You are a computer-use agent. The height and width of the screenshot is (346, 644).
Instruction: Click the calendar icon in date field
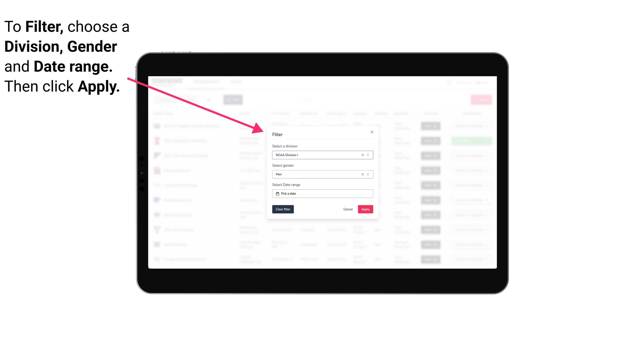pyautogui.click(x=277, y=194)
